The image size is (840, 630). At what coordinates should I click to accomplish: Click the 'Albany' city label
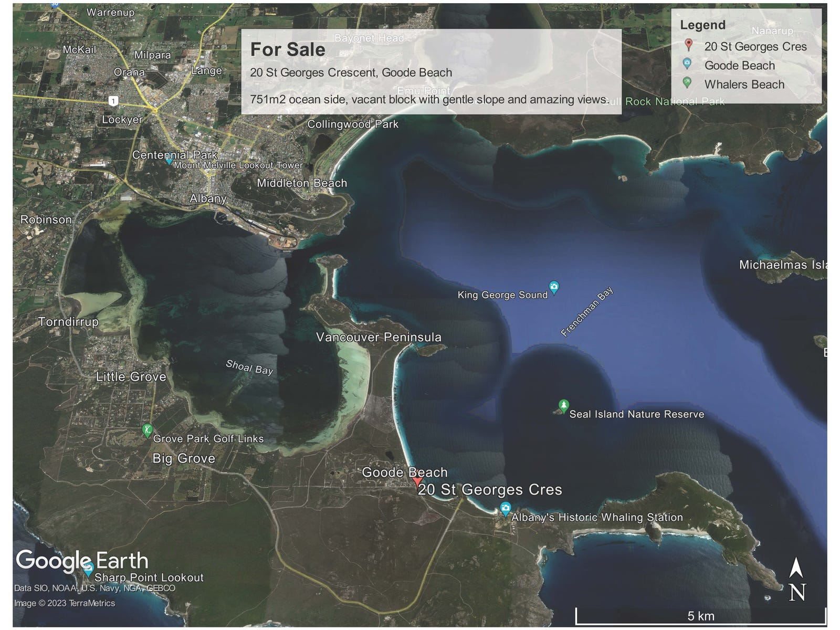[208, 198]
